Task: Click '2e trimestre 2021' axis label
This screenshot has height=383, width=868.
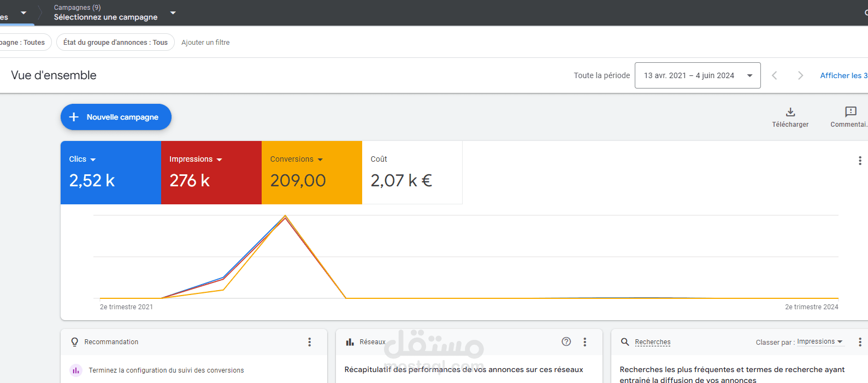Action: [126, 307]
